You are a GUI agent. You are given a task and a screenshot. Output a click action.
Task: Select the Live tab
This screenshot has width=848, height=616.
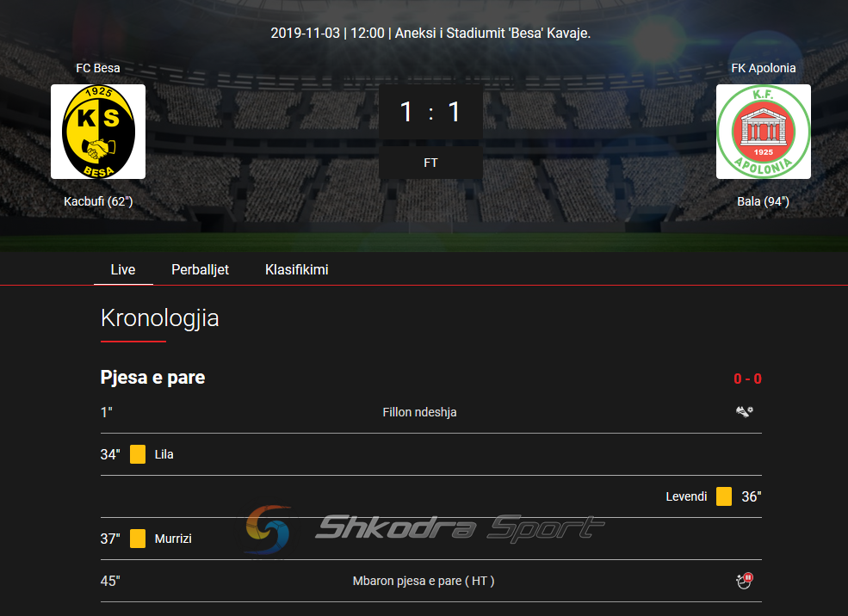(123, 269)
